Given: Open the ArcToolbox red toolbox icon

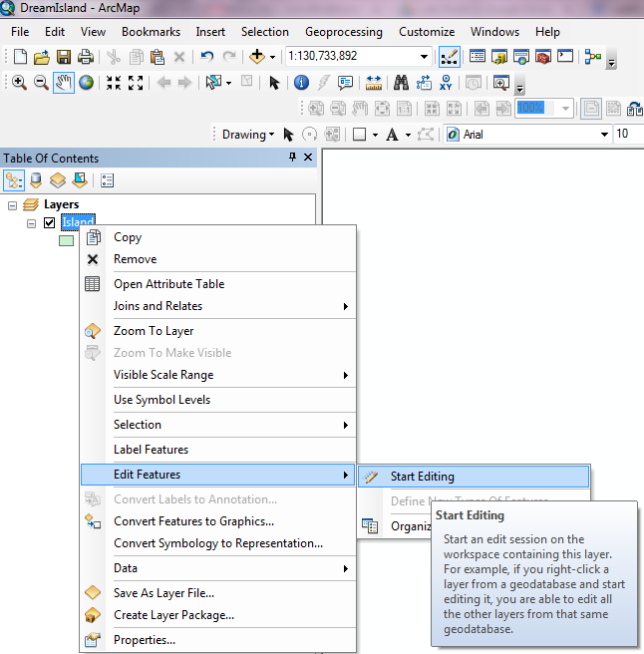Looking at the screenshot, I should pyautogui.click(x=542, y=56).
